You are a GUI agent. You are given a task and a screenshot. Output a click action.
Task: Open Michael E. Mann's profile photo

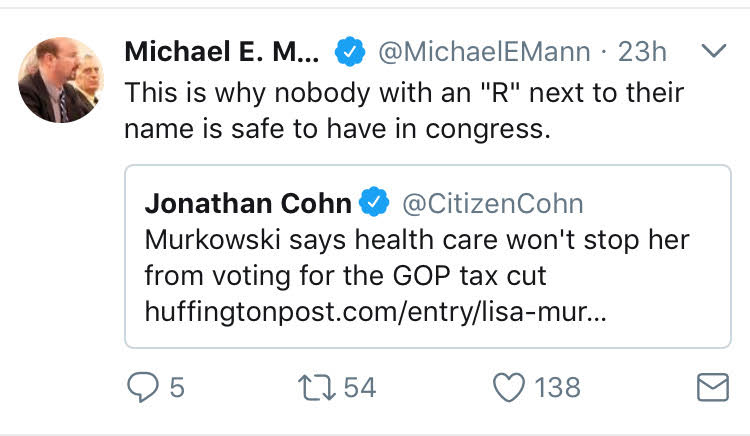point(61,79)
